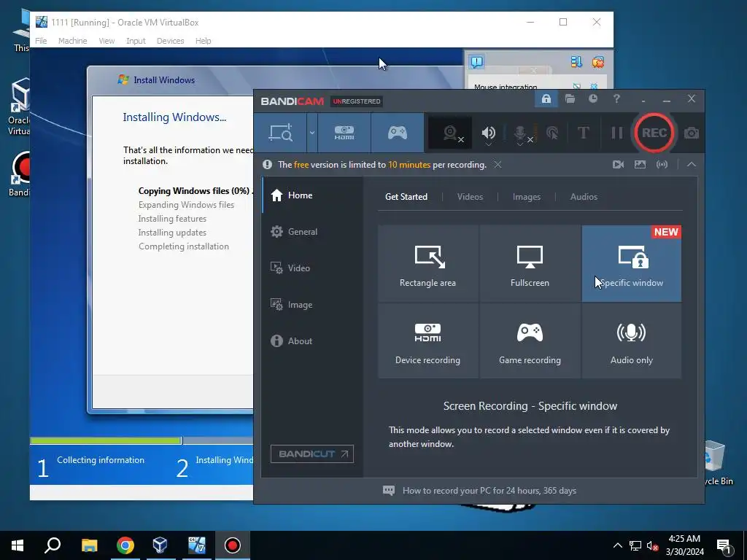The height and width of the screenshot is (560, 747).
Task: Toggle text overlay T icon
Action: pyautogui.click(x=584, y=133)
